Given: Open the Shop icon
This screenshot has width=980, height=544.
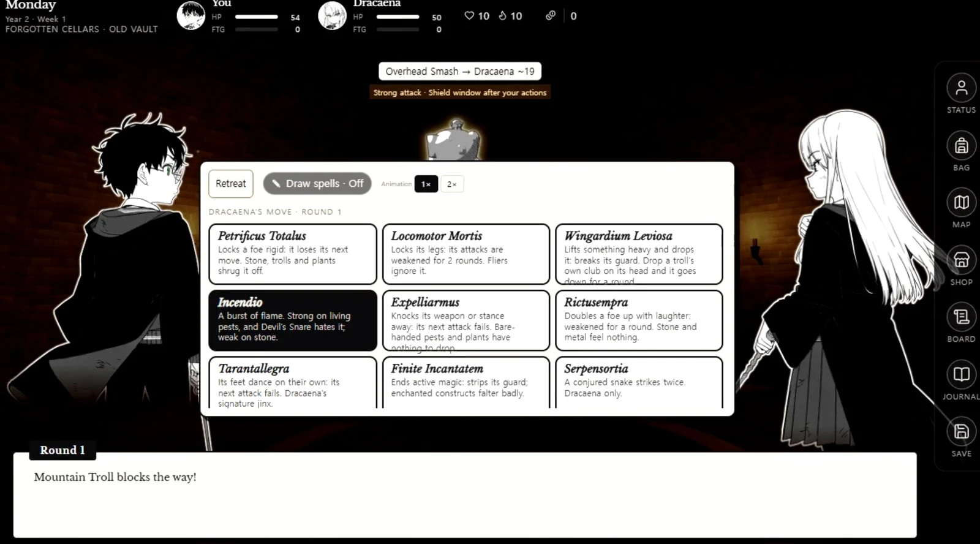Looking at the screenshot, I should tap(961, 260).
